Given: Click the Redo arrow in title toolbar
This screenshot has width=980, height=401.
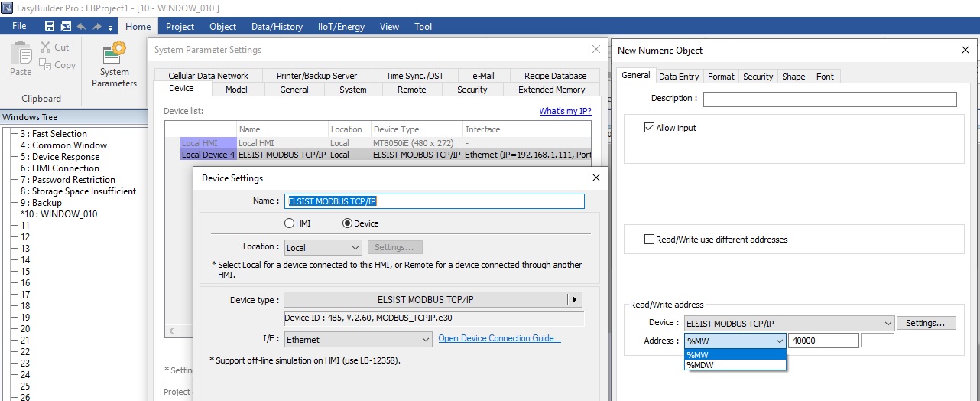Looking at the screenshot, I should click(x=97, y=26).
